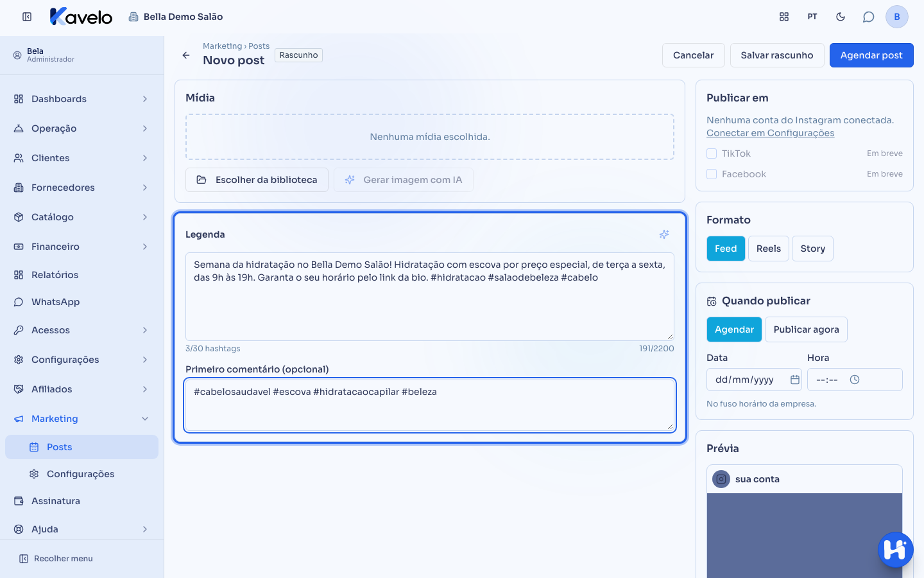Image resolution: width=924 pixels, height=578 pixels.
Task: Check the Facebook checkbox
Action: 712,174
